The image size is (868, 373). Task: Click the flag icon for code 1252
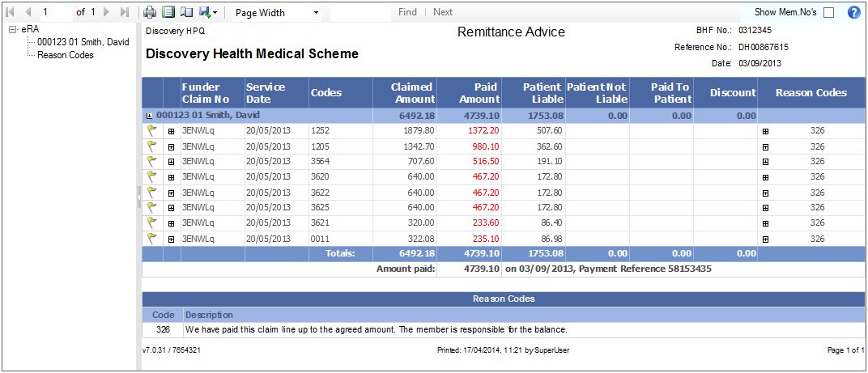151,130
